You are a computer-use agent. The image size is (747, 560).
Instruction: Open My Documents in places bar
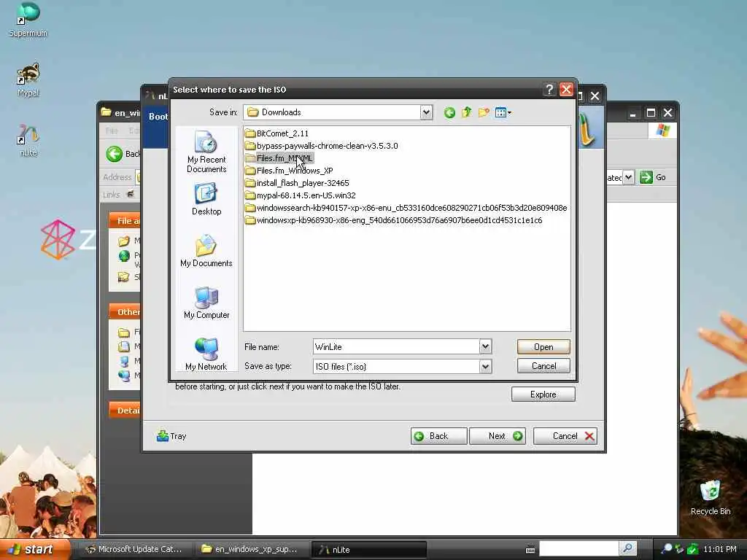coord(206,251)
